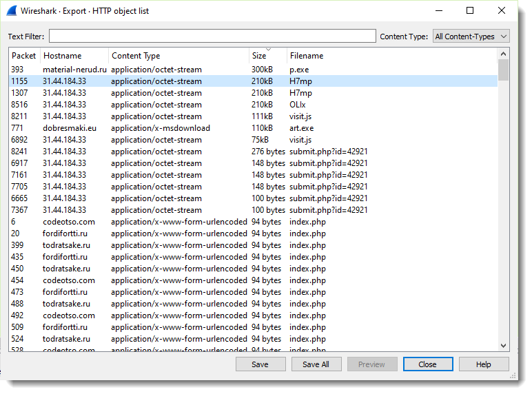Select the OLIx file row
This screenshot has width=532, height=394.
tap(253, 105)
